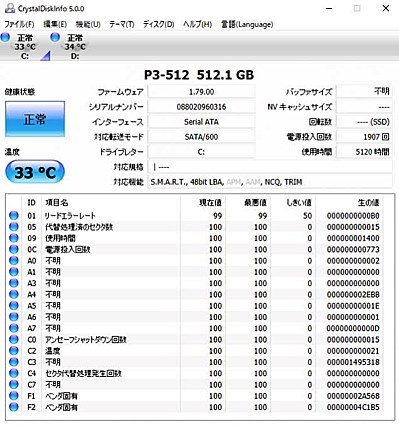Select raw value 0000000000B0
Image resolution: width=399 pixels, height=425 pixels.
353,216
